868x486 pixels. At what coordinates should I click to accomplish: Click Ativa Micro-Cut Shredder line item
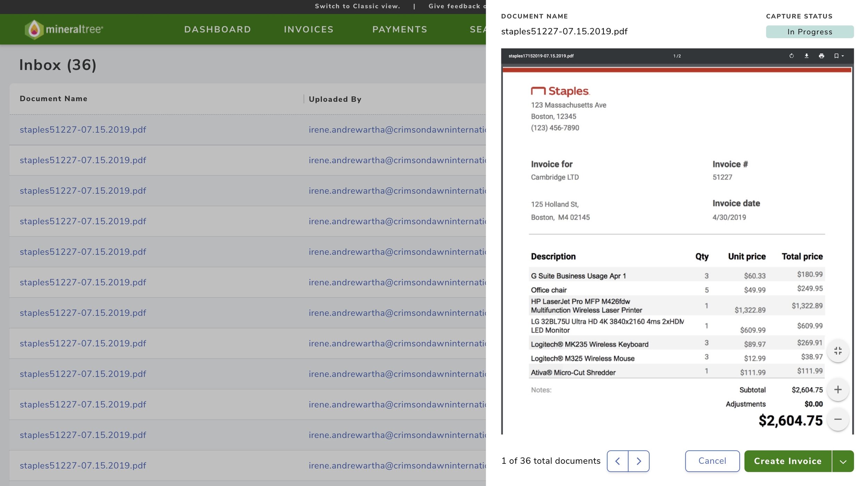click(677, 372)
